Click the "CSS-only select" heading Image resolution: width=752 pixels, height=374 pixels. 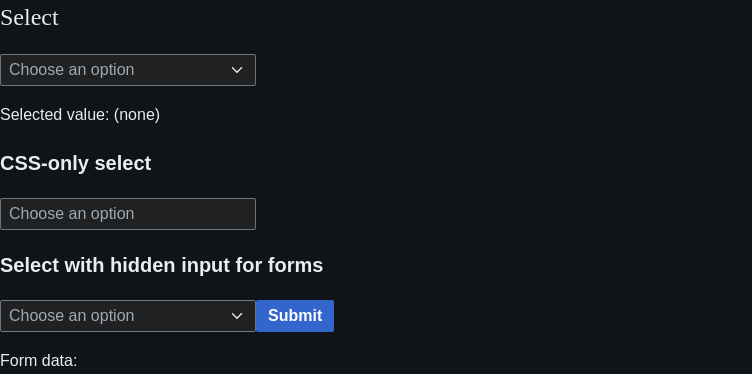[x=76, y=164]
